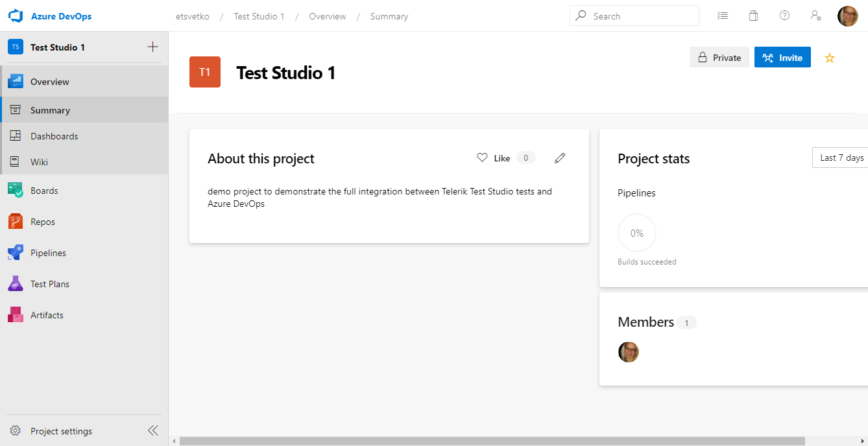Open the member avatar under Members

629,352
